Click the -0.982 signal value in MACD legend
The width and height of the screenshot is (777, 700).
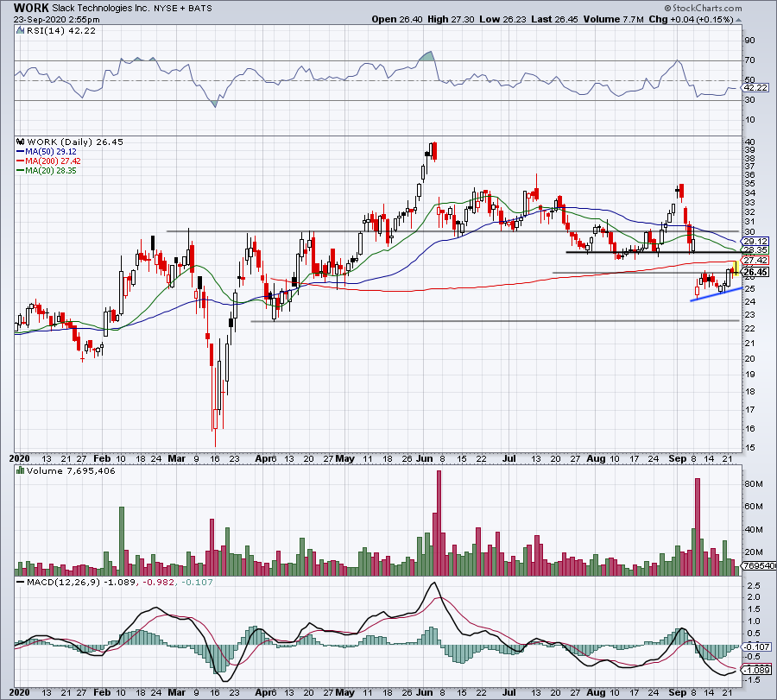click(x=158, y=582)
